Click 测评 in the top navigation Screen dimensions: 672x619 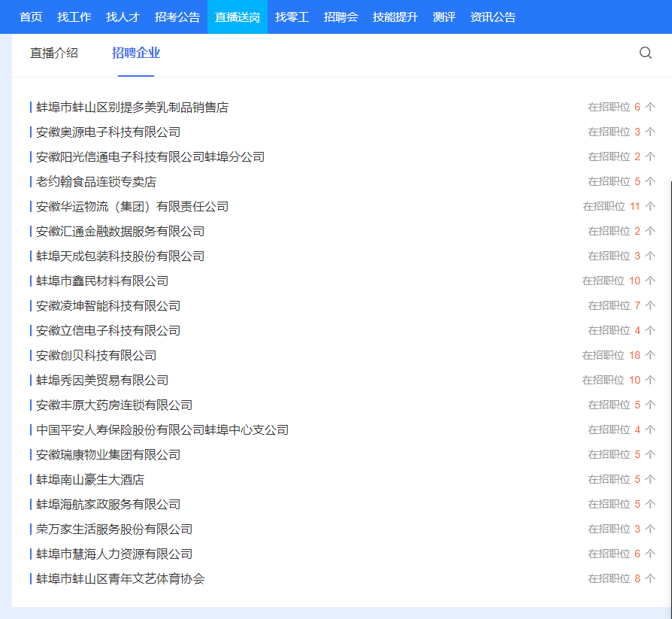pos(444,17)
